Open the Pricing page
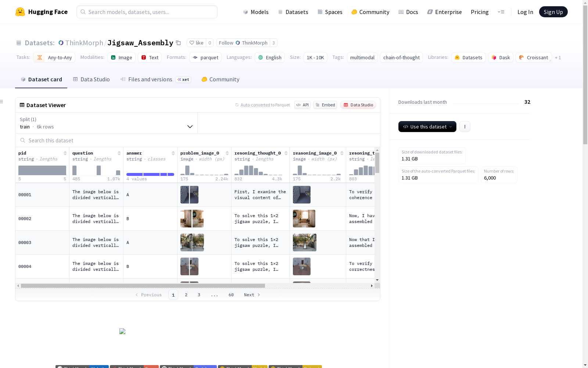Screen dimensions: 588x368 480,12
